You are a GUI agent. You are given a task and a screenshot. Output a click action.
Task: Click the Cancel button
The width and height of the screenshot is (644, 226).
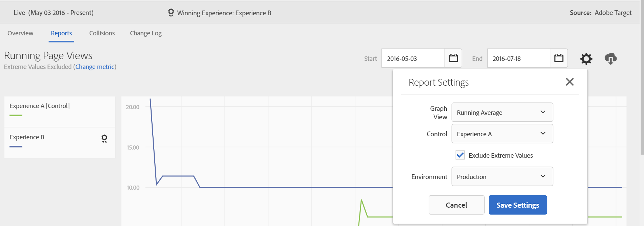click(x=456, y=205)
